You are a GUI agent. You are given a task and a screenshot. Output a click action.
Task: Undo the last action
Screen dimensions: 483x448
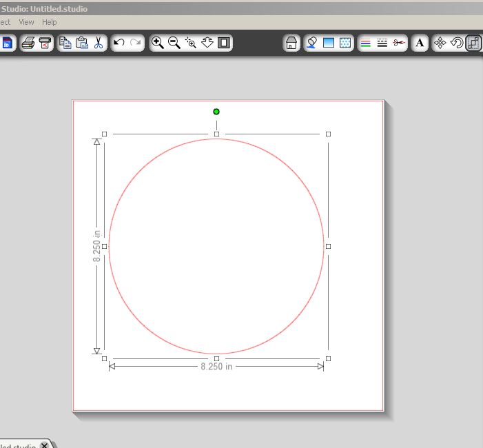(x=119, y=43)
